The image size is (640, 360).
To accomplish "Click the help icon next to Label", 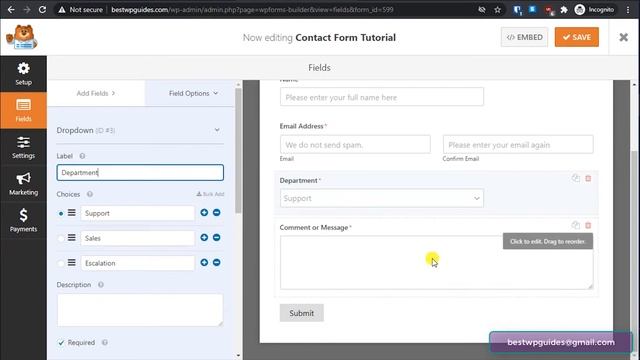I will click(82, 156).
